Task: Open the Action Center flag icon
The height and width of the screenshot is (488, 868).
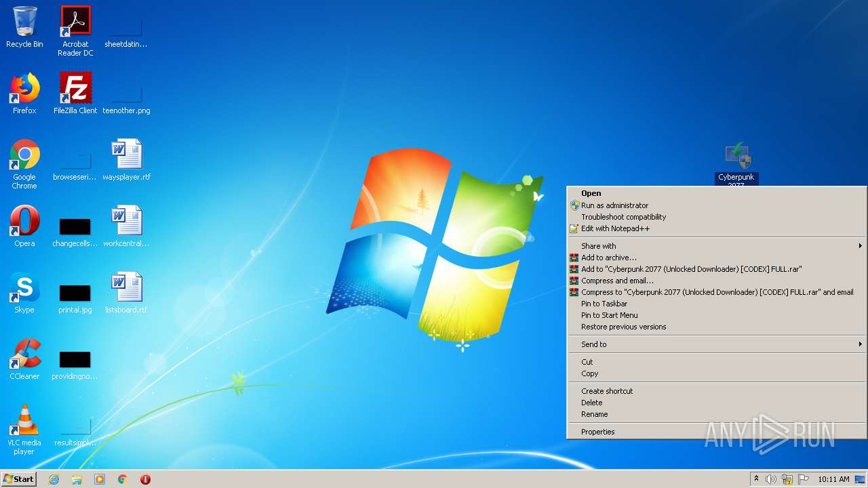Action: pos(804,479)
